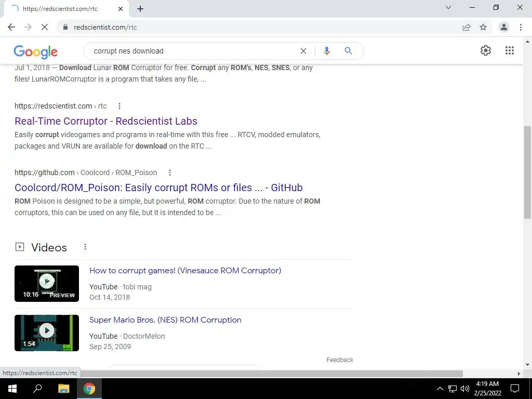Viewport: 532px width, 399px height.
Task: Show hidden system tray icons
Action: coord(440,389)
